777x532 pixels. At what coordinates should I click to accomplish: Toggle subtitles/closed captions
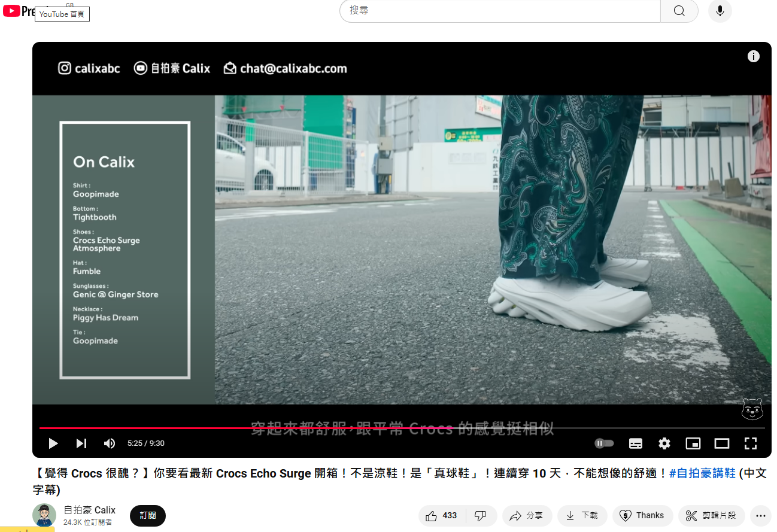636,443
